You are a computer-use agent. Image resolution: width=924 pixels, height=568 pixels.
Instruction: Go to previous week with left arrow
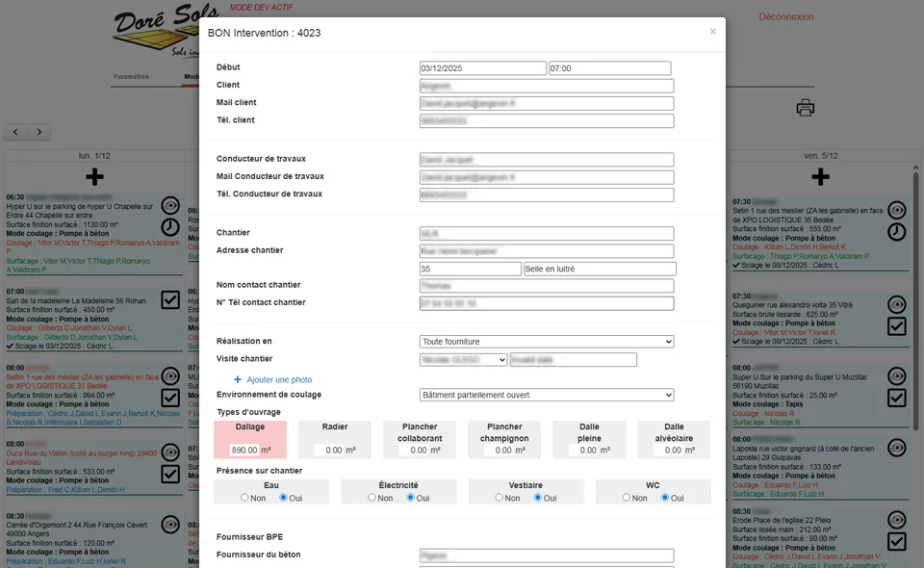point(17,132)
